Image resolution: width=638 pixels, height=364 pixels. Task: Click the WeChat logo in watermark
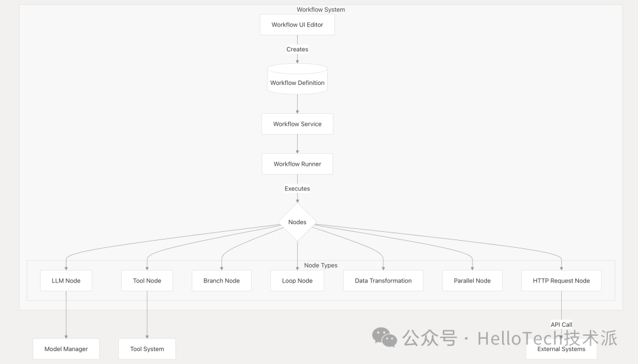pyautogui.click(x=385, y=337)
